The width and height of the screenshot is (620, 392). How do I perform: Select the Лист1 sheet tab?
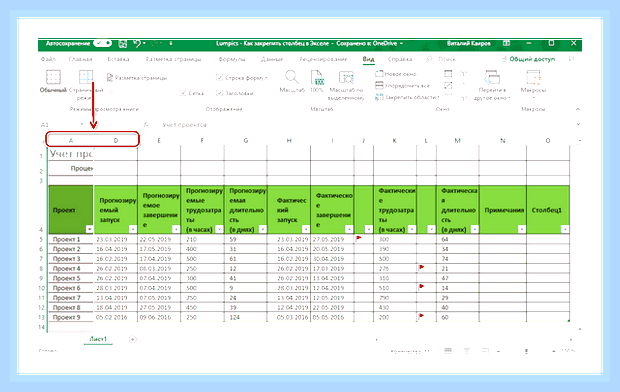(x=98, y=339)
